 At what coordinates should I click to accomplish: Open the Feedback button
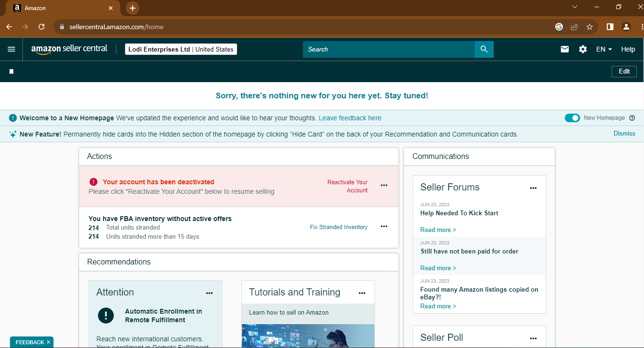(x=30, y=342)
